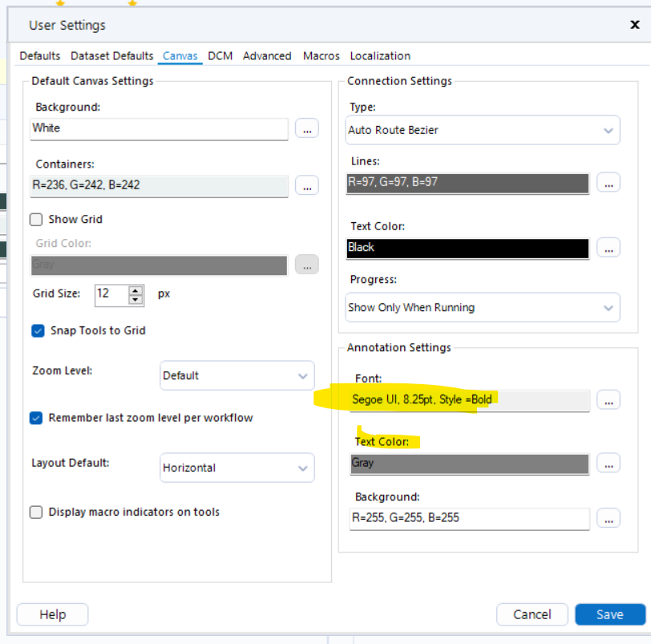Enable Show Grid
Viewport: 651px width, 644px height.
[x=35, y=219]
